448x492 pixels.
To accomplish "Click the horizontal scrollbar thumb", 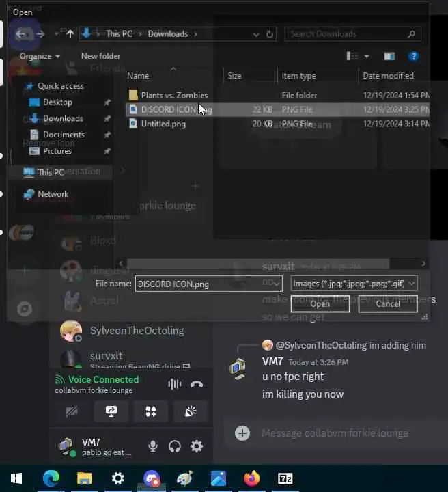I will click(x=257, y=264).
